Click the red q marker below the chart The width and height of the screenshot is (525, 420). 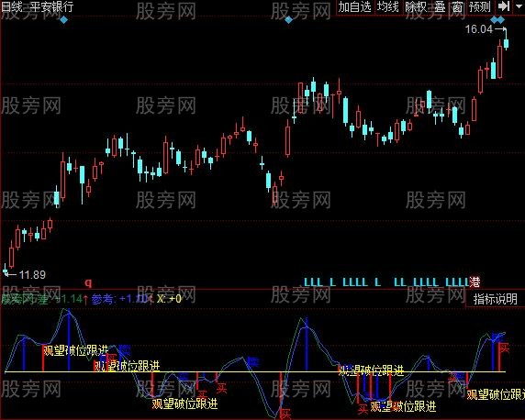tap(88, 283)
